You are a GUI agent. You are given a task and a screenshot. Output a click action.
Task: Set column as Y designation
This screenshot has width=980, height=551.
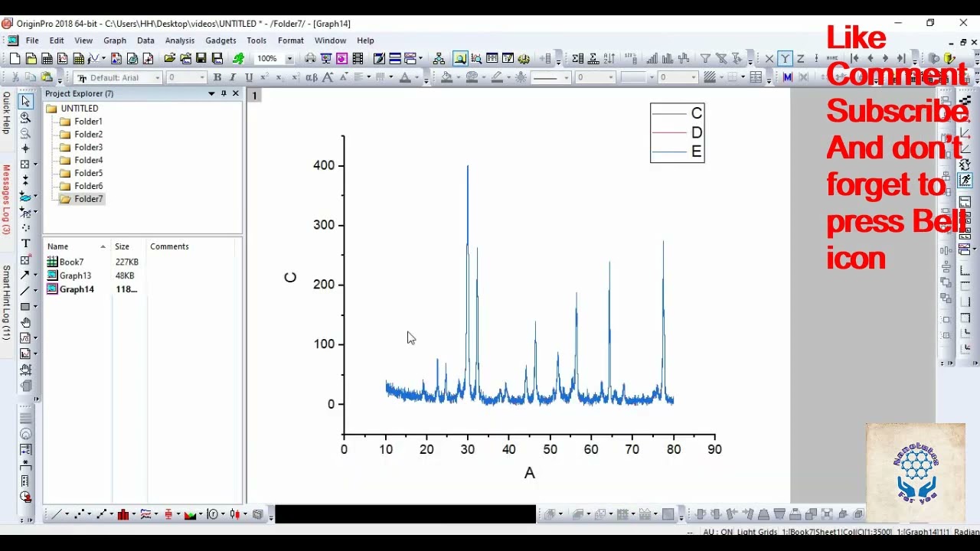[x=785, y=58]
